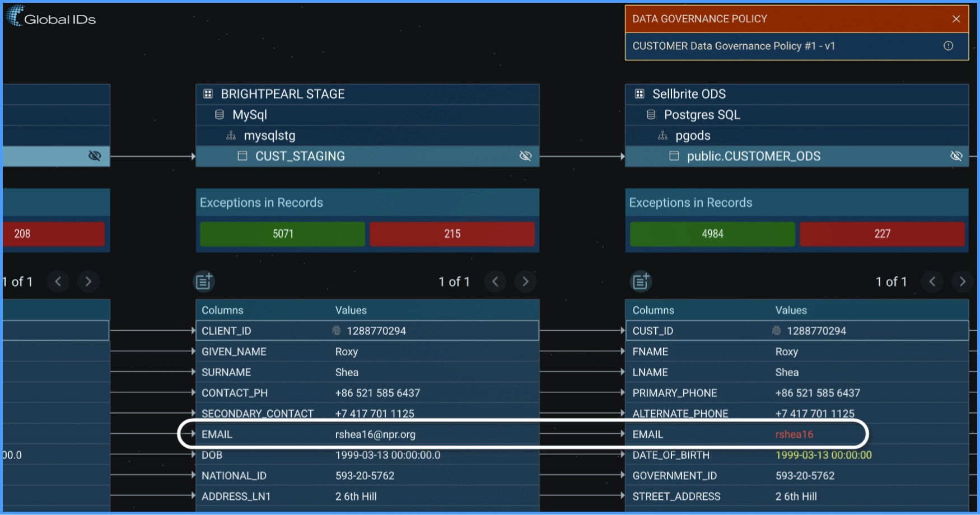Go to next record in Sellbrite ODS
This screenshot has height=515, width=980.
(963, 282)
